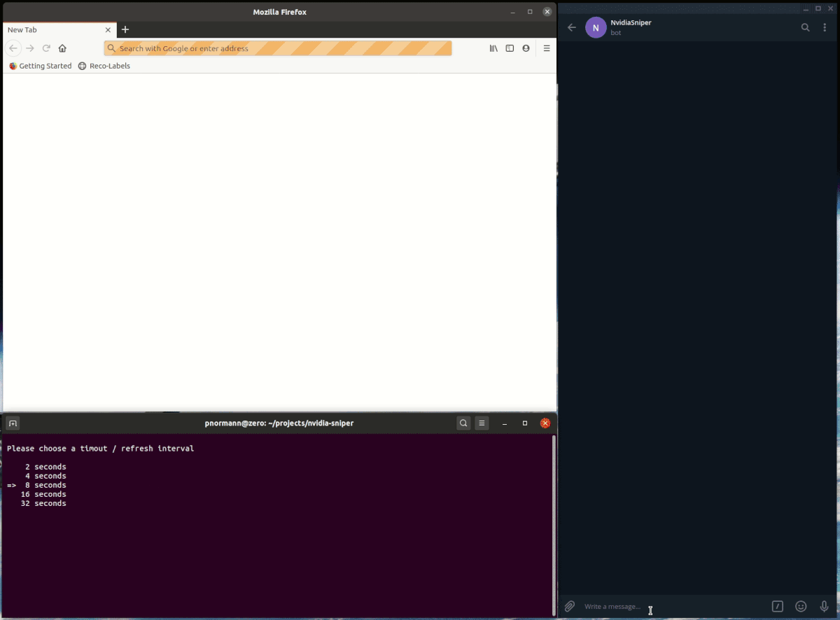The image size is (840, 620).
Task: Select the 4 seconds option
Action: click(x=45, y=476)
